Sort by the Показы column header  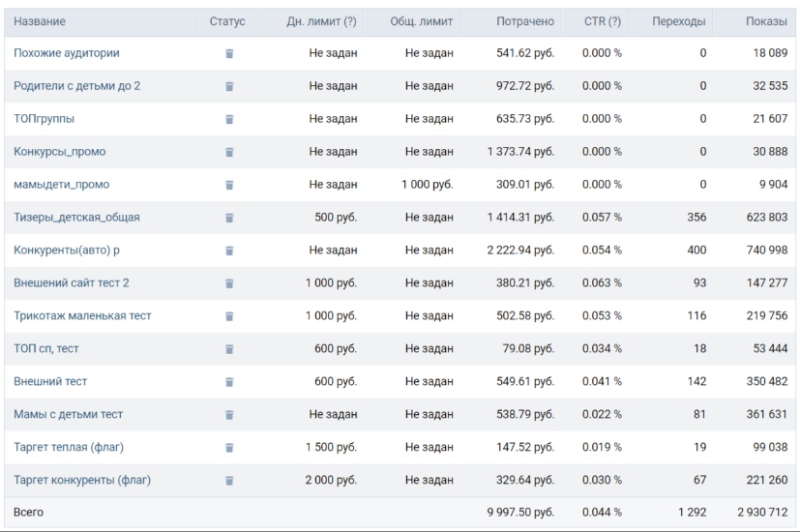[766, 21]
